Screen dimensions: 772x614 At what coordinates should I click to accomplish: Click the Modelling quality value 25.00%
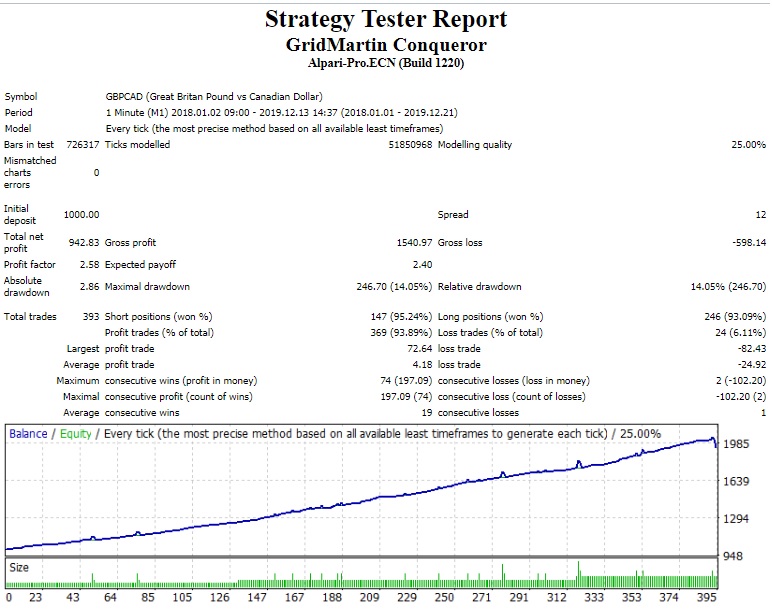click(x=748, y=145)
